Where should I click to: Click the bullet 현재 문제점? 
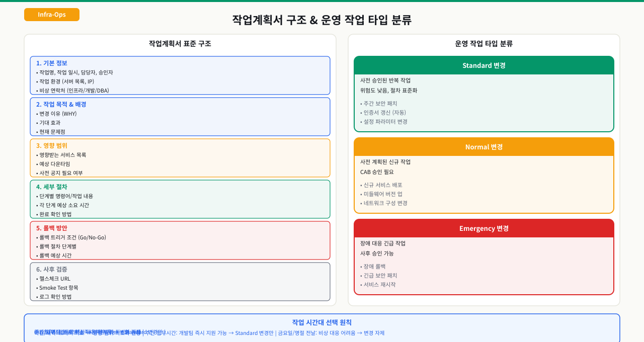click(51, 132)
